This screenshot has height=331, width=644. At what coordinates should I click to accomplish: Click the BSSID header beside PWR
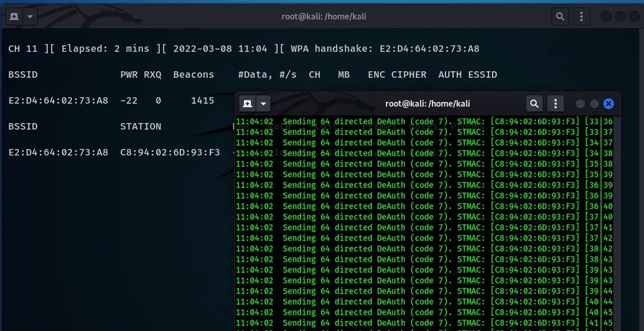pos(22,75)
